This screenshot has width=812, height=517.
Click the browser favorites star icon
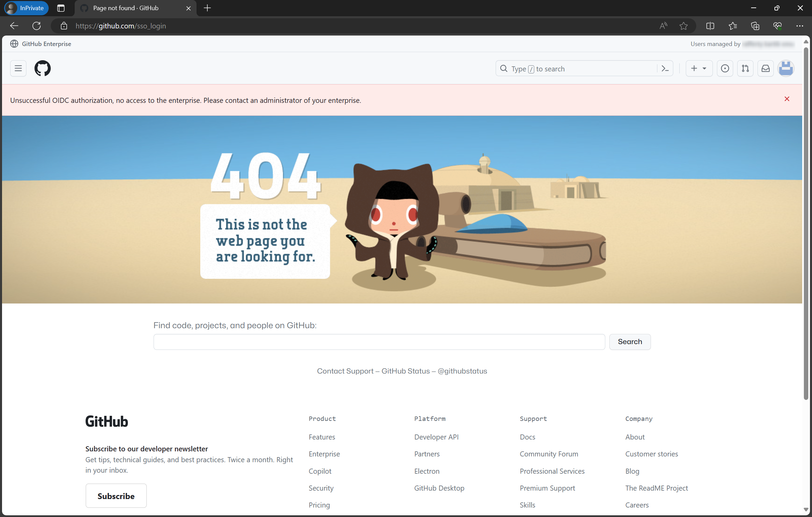pyautogui.click(x=684, y=26)
